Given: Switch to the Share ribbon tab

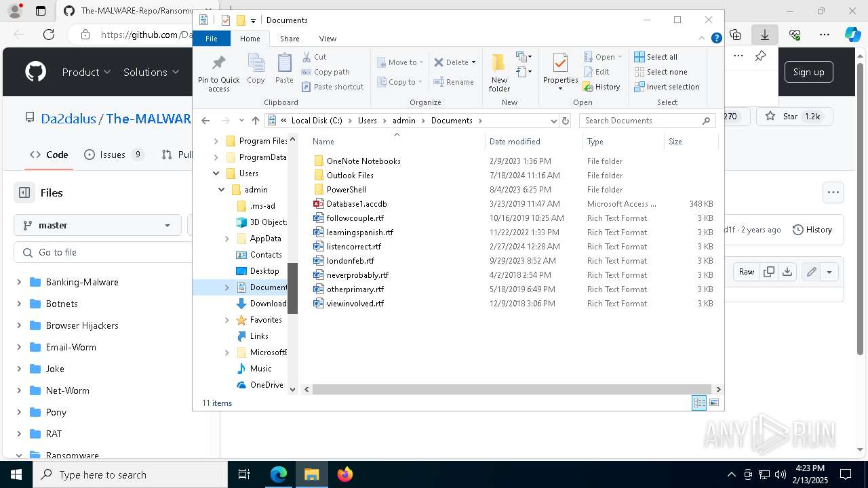Looking at the screenshot, I should [x=290, y=39].
